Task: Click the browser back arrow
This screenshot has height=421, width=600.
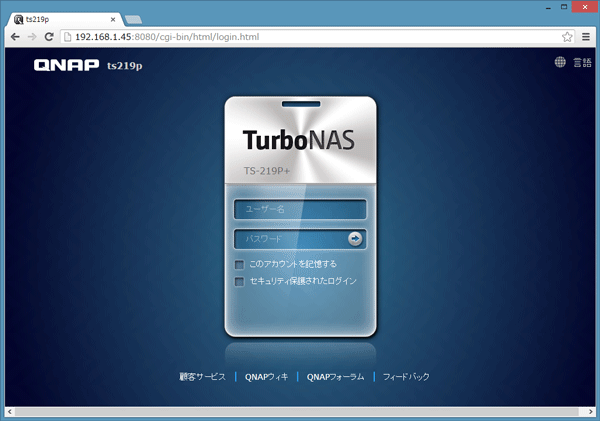Action: [x=15, y=37]
